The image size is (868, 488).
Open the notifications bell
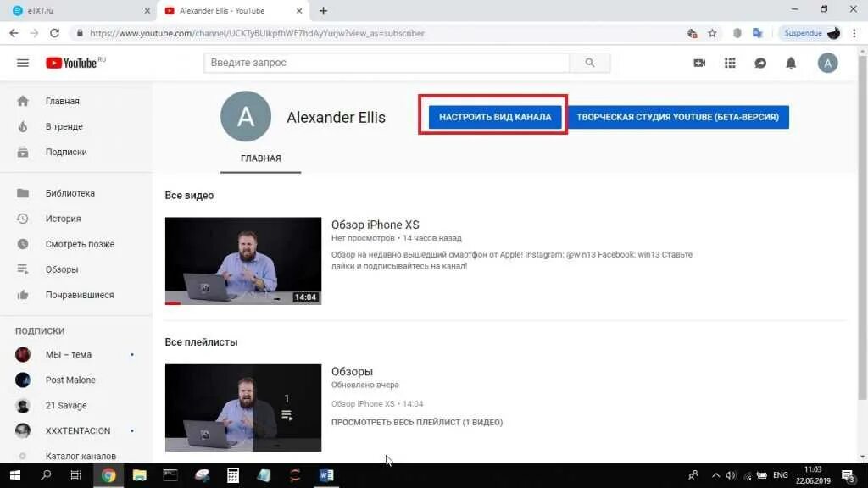791,63
